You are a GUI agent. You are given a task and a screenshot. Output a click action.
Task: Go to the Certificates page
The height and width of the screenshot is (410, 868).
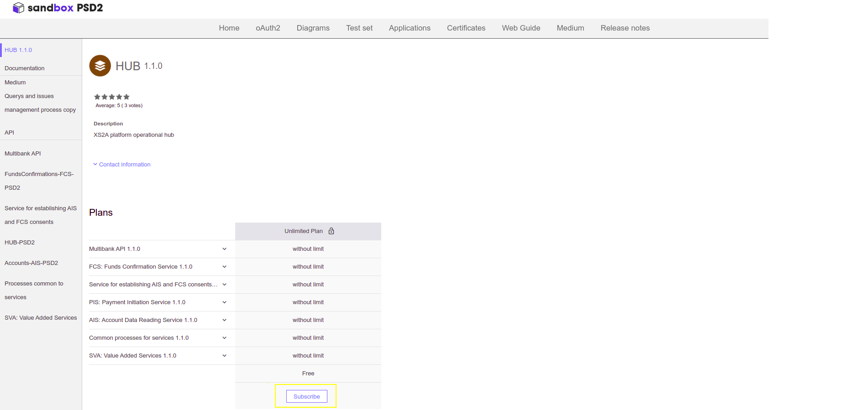coord(466,28)
